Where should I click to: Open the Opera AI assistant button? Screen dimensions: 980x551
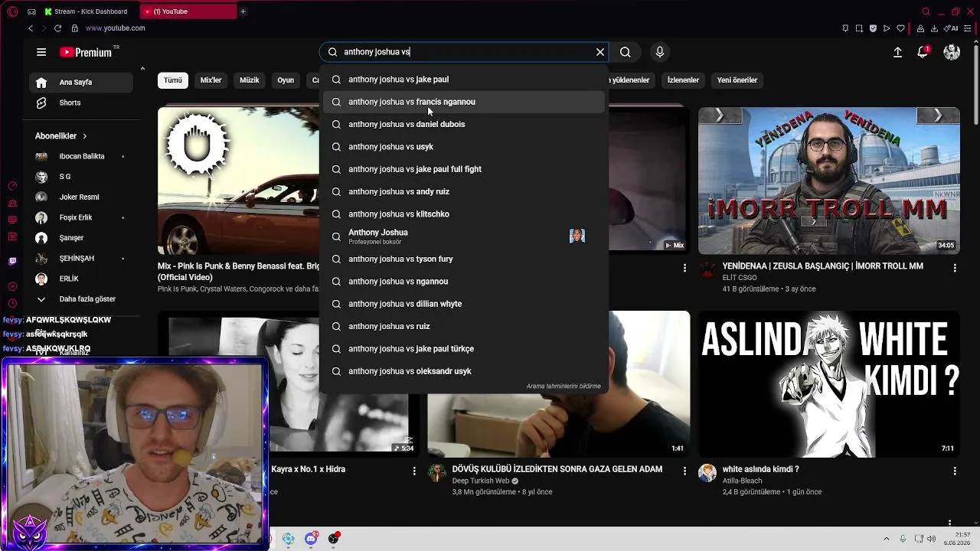coord(952,28)
